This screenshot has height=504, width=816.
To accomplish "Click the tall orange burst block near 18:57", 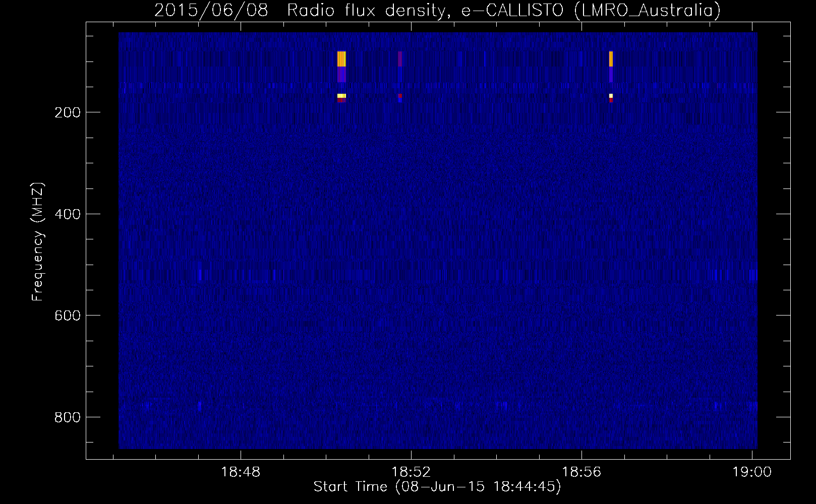I will pos(611,59).
